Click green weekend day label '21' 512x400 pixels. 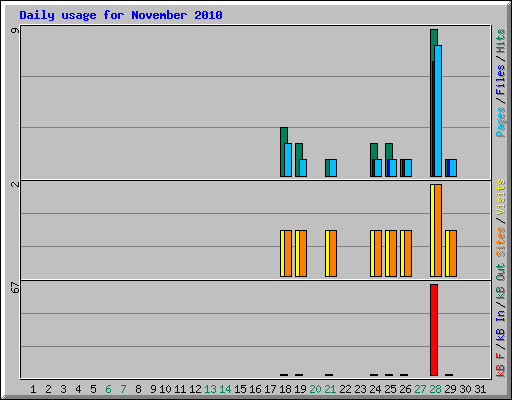pos(330,389)
